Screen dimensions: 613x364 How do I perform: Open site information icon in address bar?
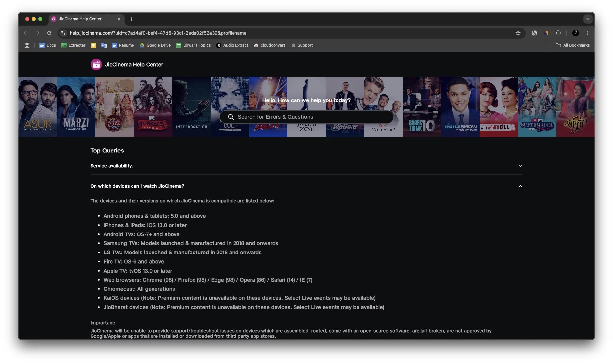(63, 33)
